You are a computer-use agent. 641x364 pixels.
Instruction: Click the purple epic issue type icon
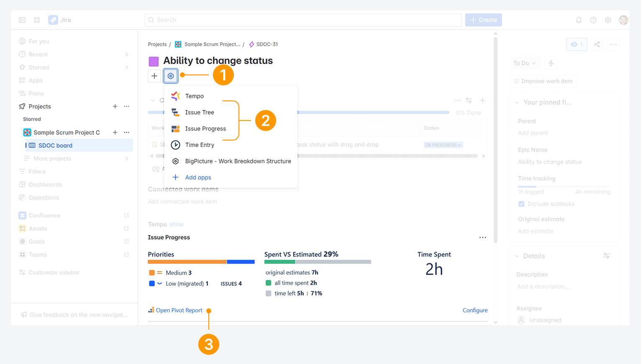coord(154,62)
